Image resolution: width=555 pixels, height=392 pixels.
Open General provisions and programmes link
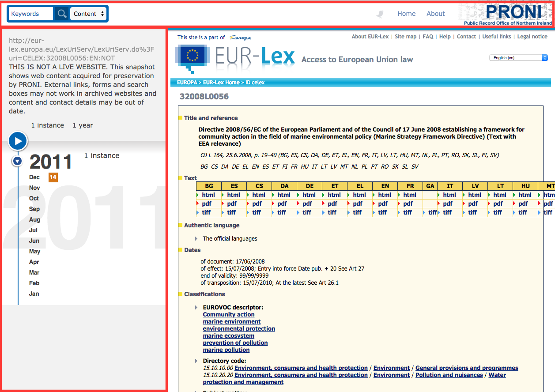[467, 368]
